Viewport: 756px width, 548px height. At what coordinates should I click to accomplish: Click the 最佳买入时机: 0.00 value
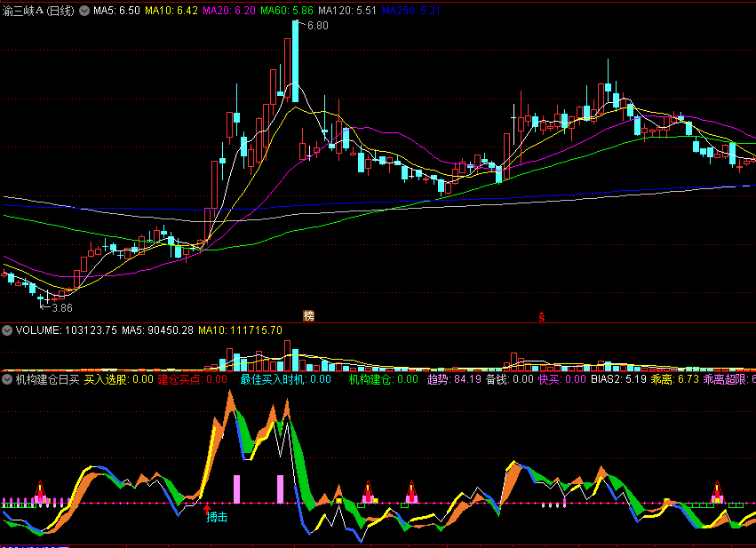pos(285,379)
